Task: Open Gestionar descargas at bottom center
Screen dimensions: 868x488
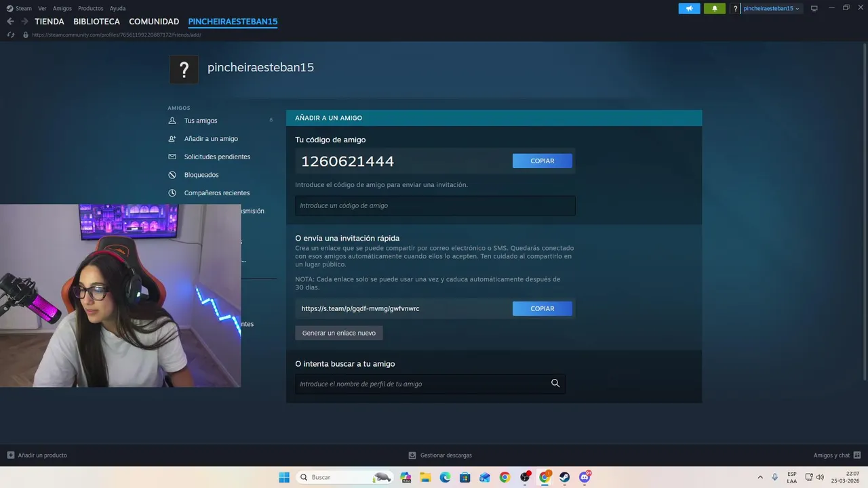Action: point(440,455)
